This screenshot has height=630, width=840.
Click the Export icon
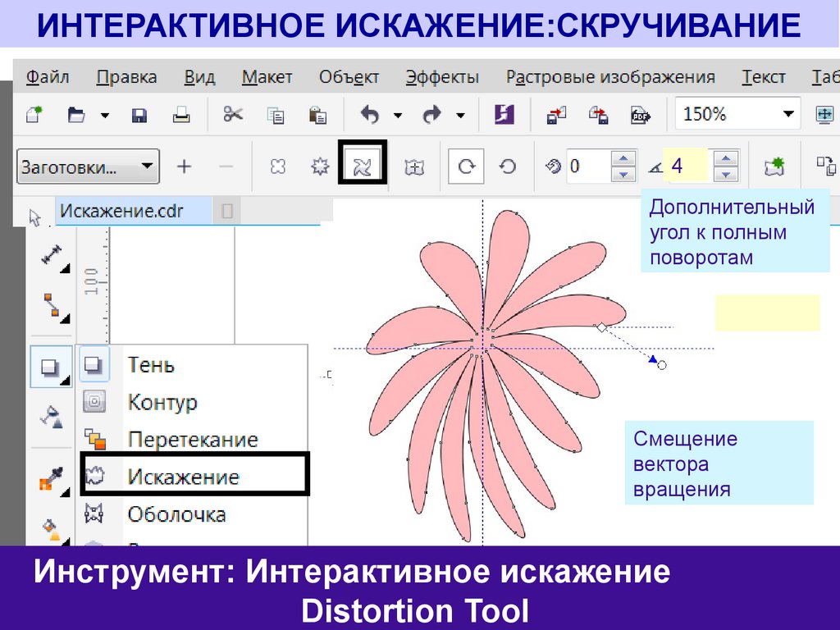tap(598, 115)
